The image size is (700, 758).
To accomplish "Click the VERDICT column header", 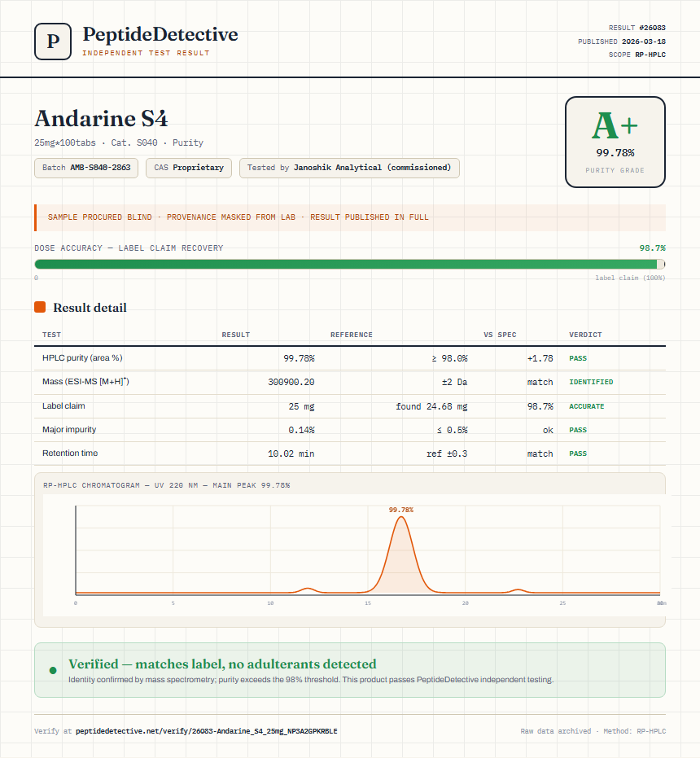I will (585, 335).
